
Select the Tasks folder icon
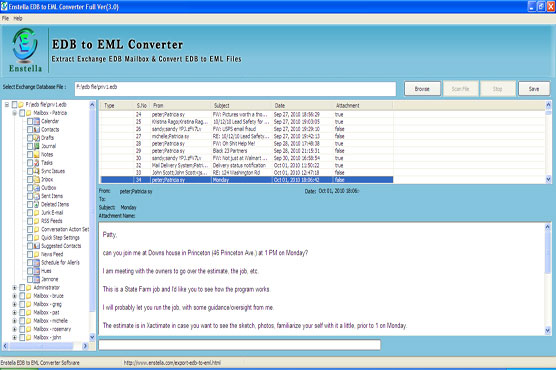click(37, 163)
